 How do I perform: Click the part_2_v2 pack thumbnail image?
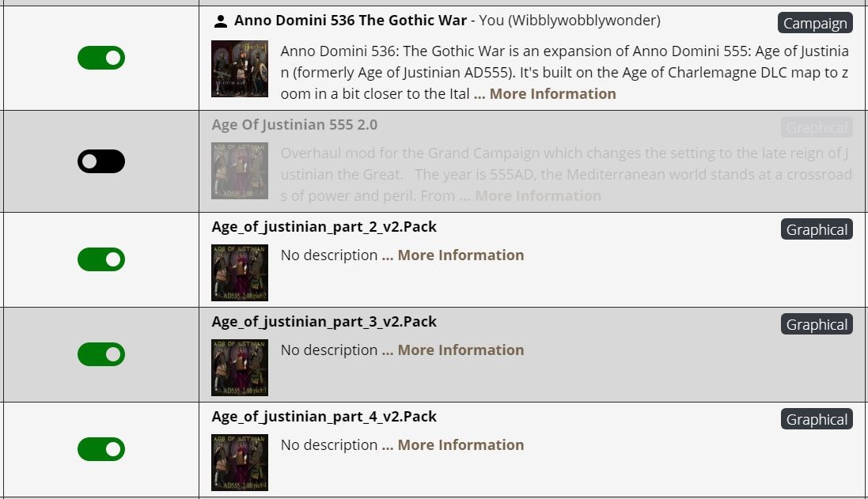click(x=240, y=273)
